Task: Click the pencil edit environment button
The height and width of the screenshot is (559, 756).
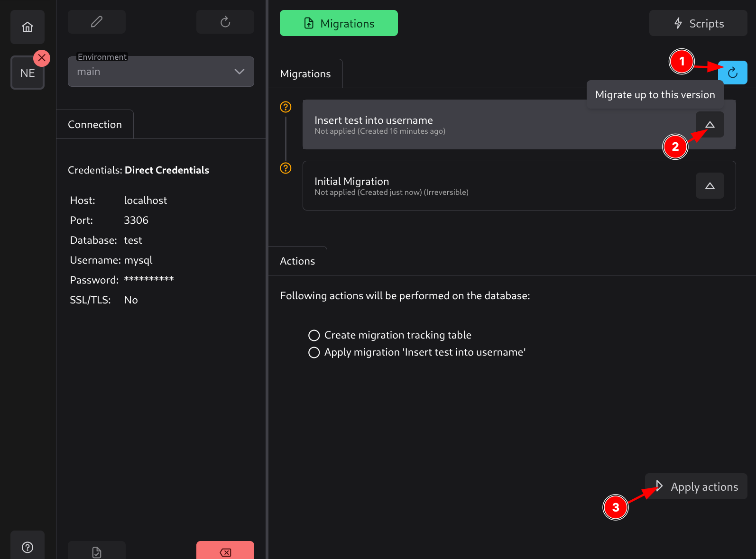Action: click(97, 22)
